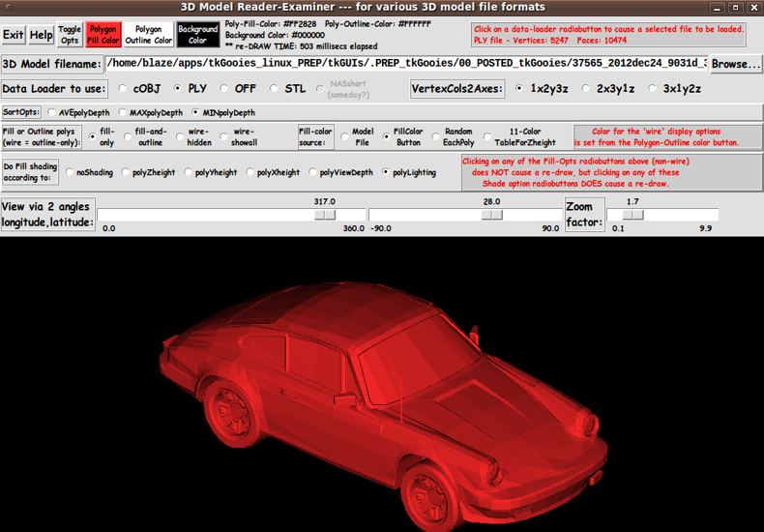
Task: Click the 'SortOpts:' label
Action: [21, 112]
